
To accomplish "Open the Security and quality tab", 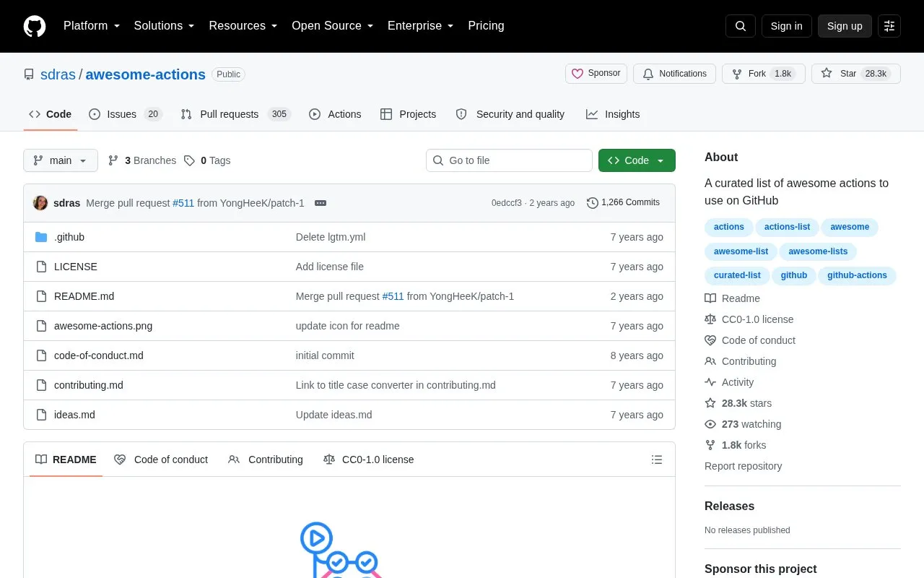I will coord(510,114).
